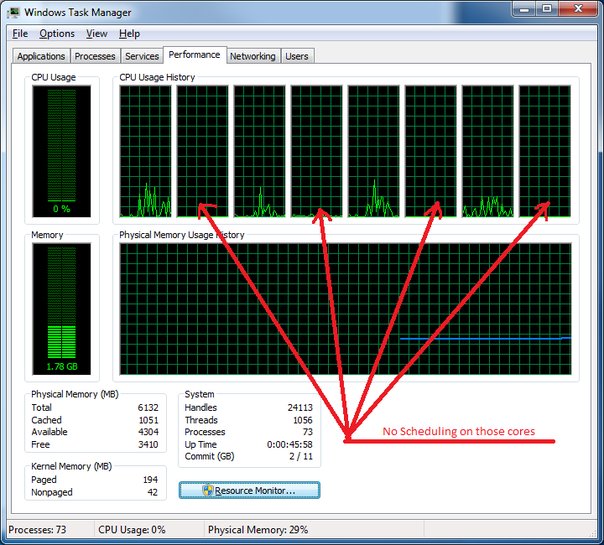Click the seventh CPU core history graph

click(488, 151)
